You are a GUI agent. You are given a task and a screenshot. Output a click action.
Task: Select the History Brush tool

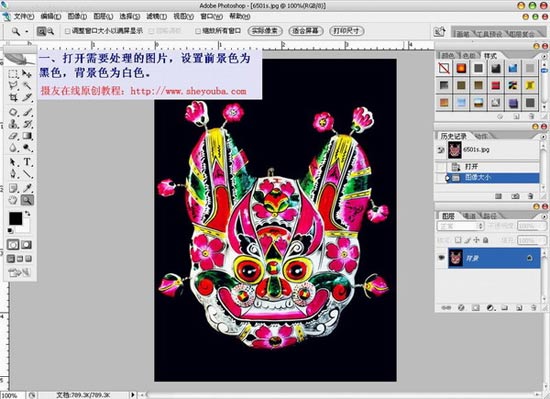pyautogui.click(x=27, y=124)
